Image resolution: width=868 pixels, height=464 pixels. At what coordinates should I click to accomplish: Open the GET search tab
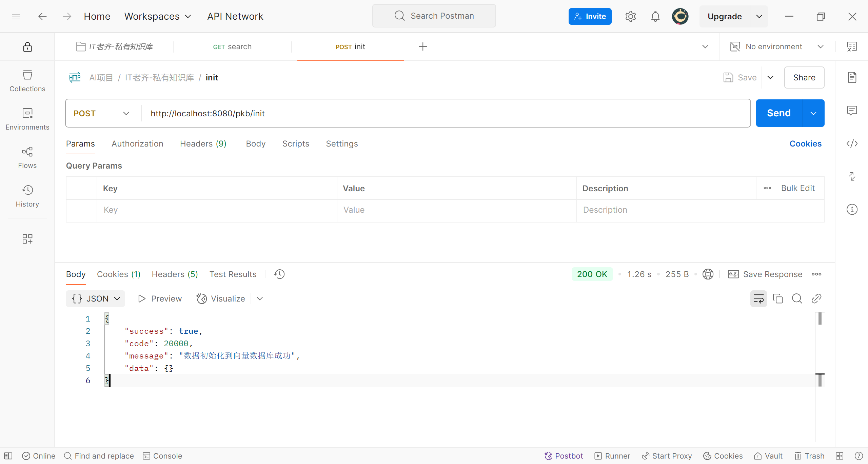coord(232,46)
